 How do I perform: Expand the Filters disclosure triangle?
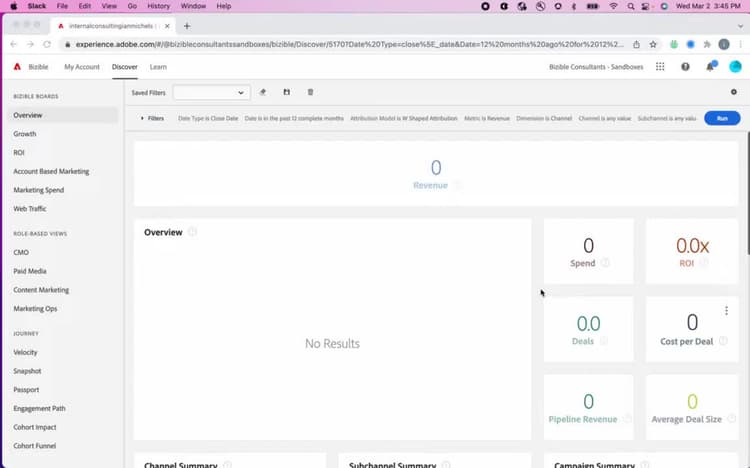coord(142,118)
